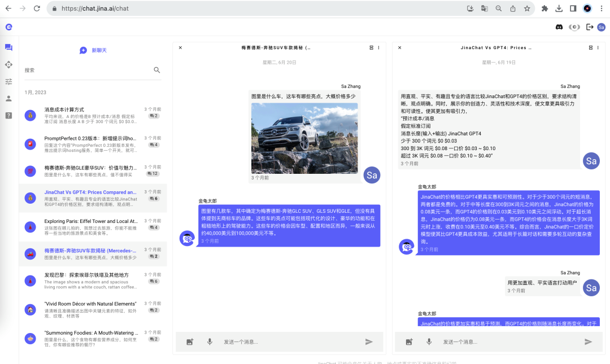Viewport: 610px width, 364px height.
Task: Open more options menu of JinaChat Vs GPT4 panel
Action: (598, 47)
